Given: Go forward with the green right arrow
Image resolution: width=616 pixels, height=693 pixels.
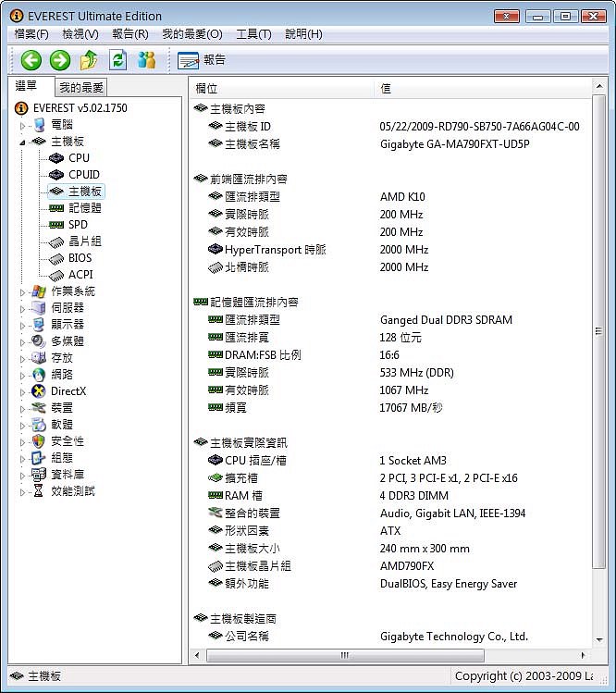Looking at the screenshot, I should tap(59, 60).
